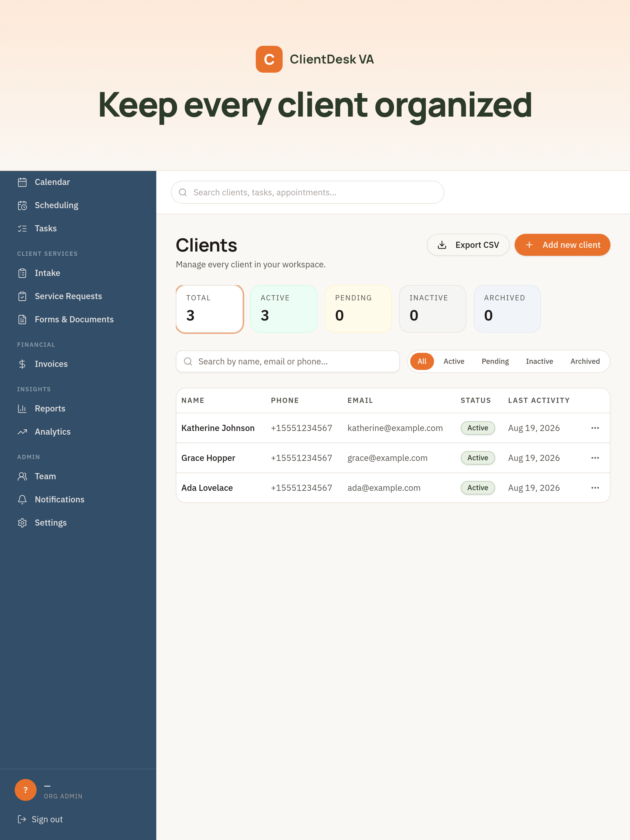This screenshot has height=840, width=630.
Task: Open more options for Katherine Johnson
Action: 595,428
